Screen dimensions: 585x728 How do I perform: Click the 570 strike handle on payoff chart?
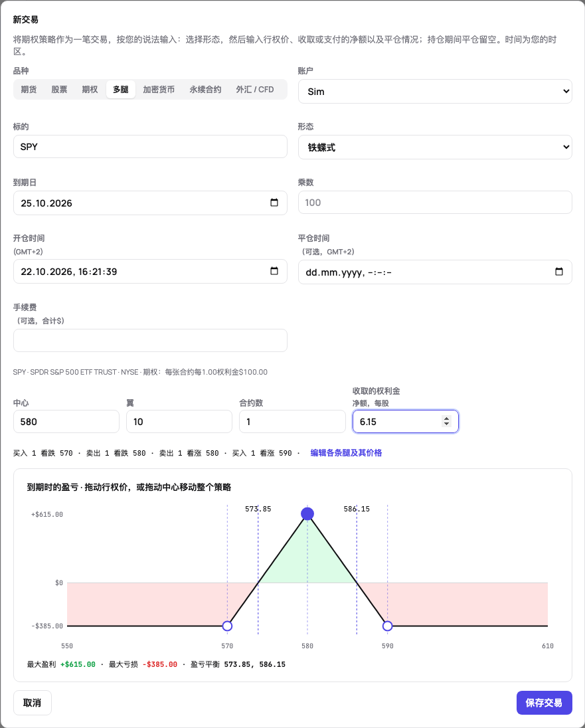227,626
